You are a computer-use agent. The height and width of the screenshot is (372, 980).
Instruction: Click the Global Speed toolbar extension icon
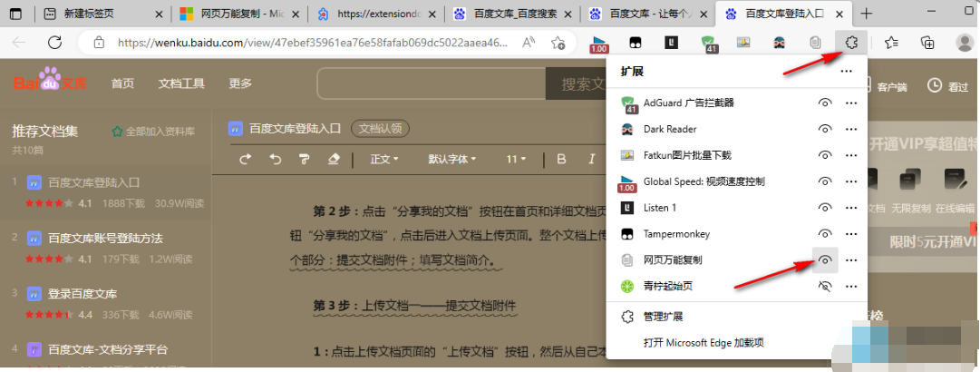(599, 44)
